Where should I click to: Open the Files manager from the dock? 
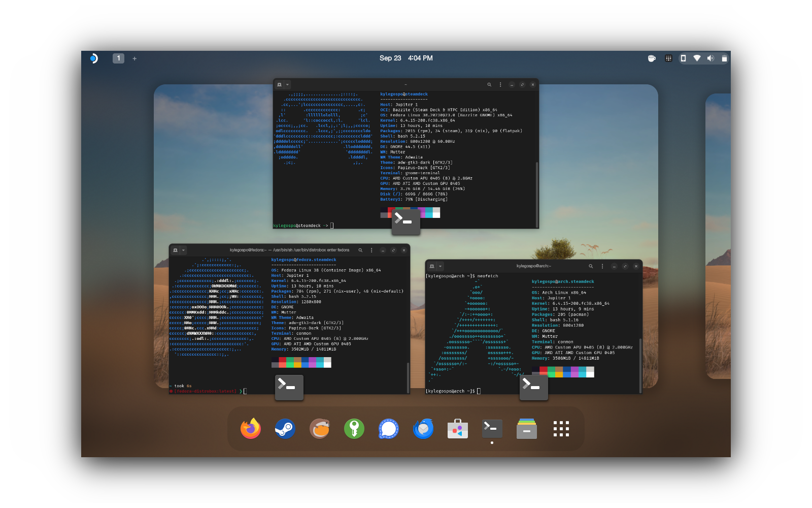pos(527,429)
